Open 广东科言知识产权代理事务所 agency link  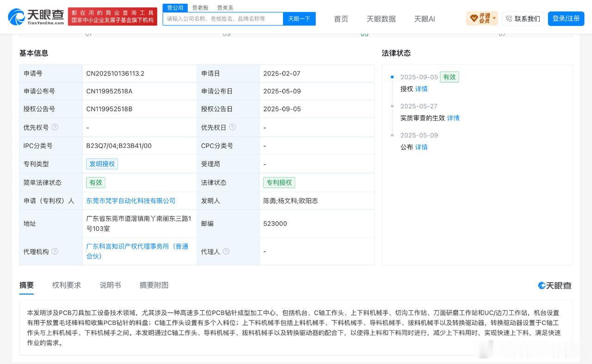click(137, 251)
